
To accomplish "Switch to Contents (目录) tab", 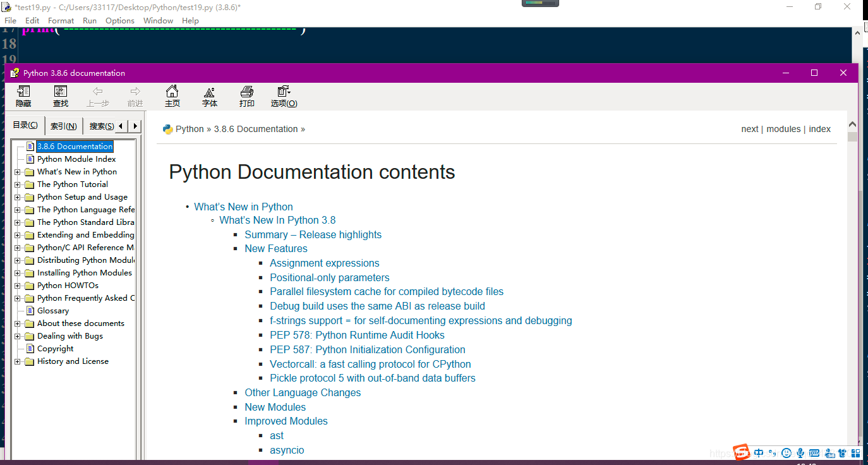I will click(25, 125).
